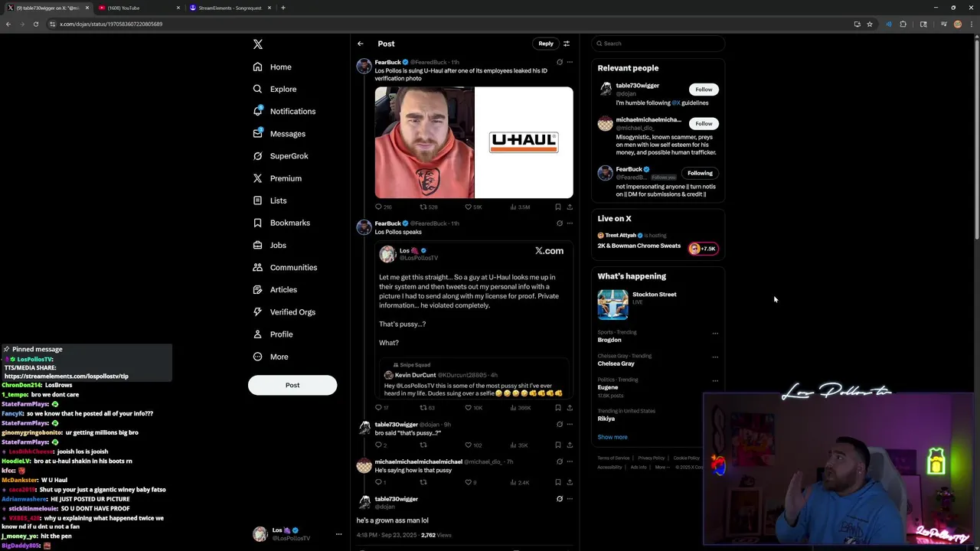Share the U-Haul lawsuit post
The image size is (980, 551).
coord(570,207)
